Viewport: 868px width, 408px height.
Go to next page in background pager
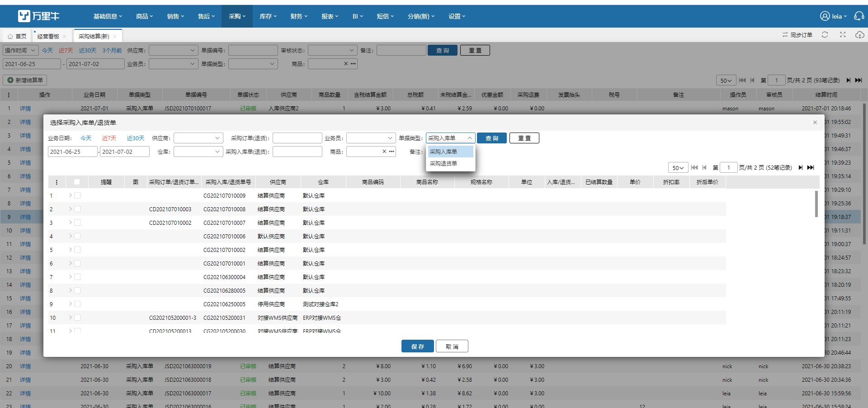click(848, 80)
